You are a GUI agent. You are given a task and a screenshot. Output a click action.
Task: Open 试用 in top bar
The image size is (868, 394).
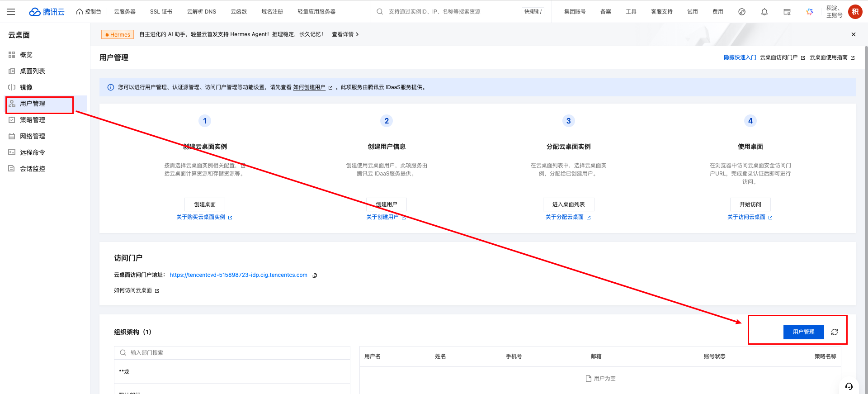693,12
